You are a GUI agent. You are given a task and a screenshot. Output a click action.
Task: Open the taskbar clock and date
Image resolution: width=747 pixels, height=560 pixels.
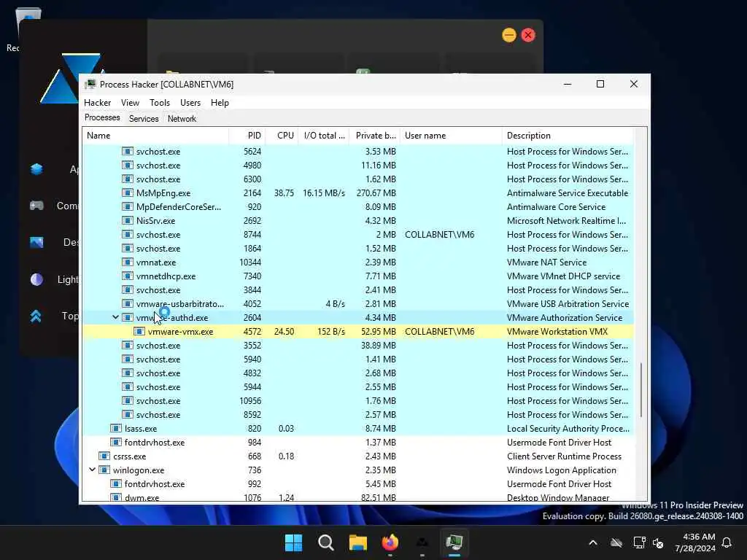[x=695, y=542]
